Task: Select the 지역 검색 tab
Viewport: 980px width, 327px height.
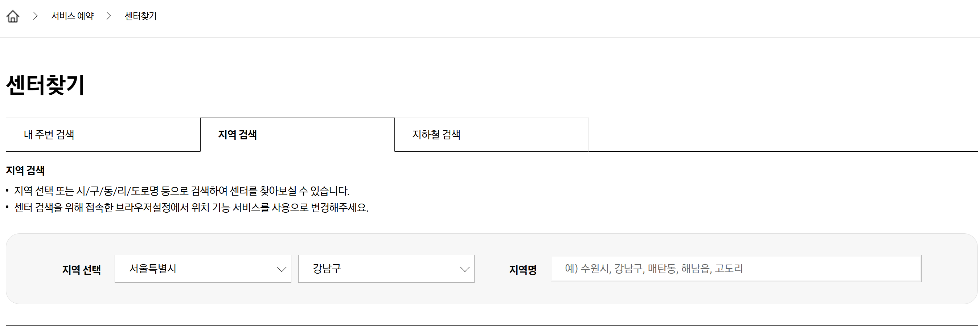Action: click(297, 135)
